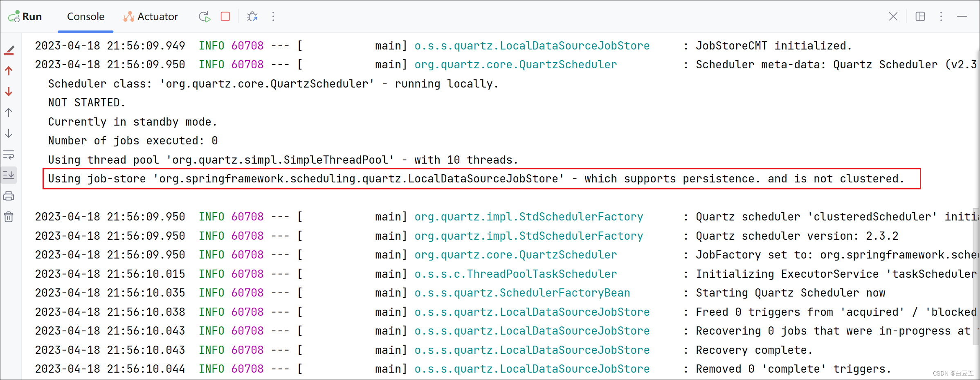This screenshot has width=980, height=380.
Task: Go up the stack trace
Action: click(9, 113)
